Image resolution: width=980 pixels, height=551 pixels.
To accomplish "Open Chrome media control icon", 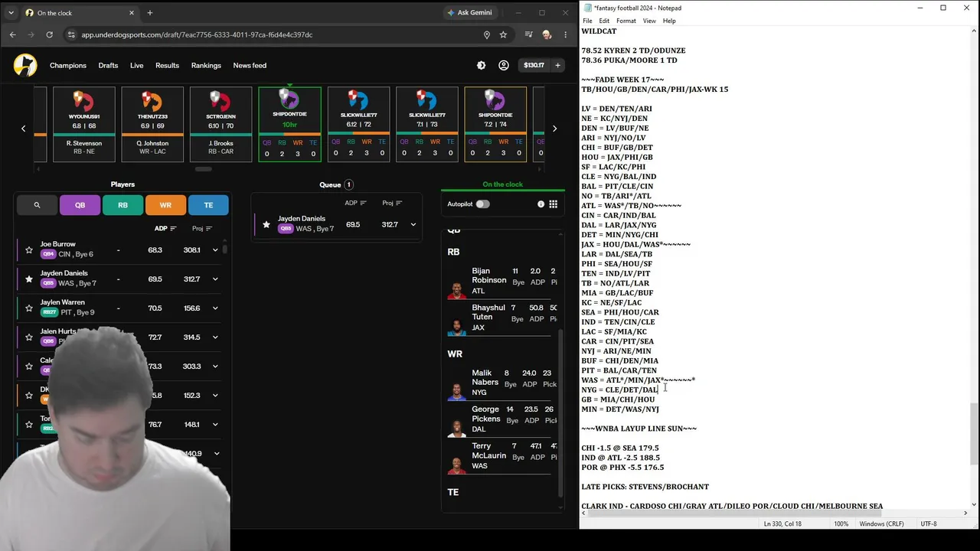I will click(x=528, y=34).
